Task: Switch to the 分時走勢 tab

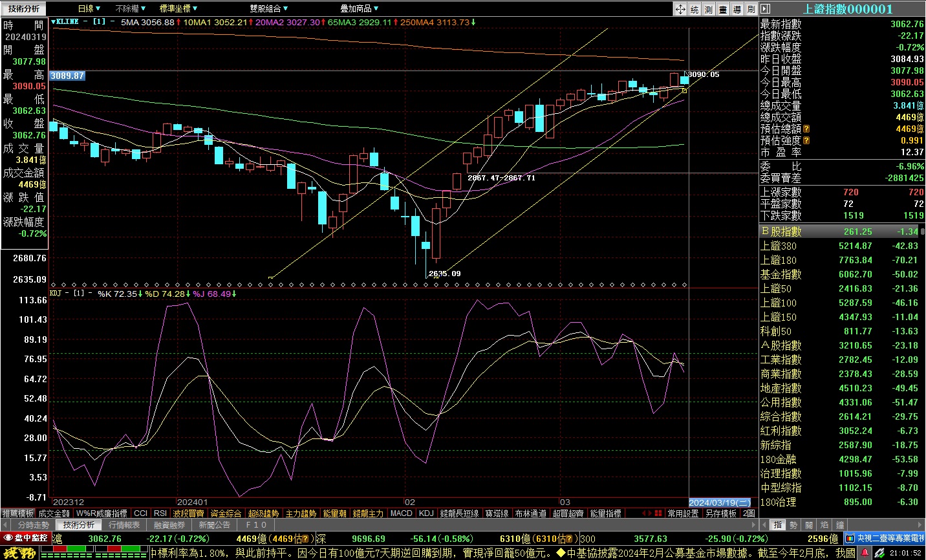Action: click(34, 525)
